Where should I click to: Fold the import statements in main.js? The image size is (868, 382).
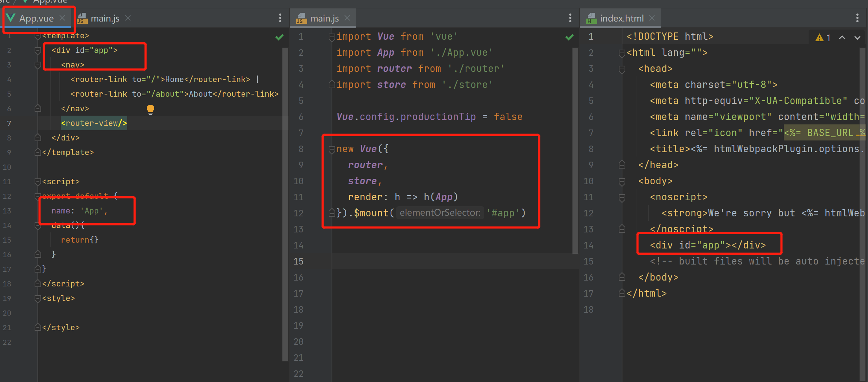332,37
